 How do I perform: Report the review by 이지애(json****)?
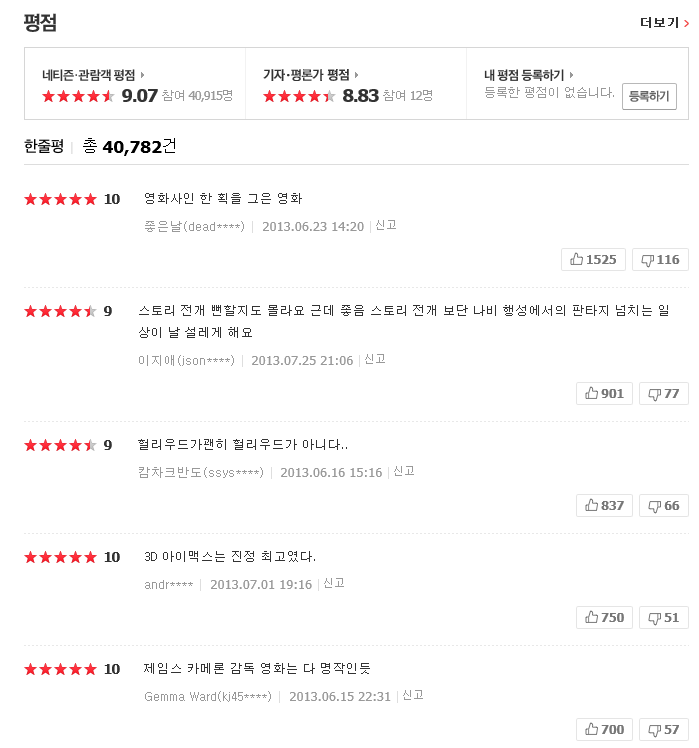375,359
